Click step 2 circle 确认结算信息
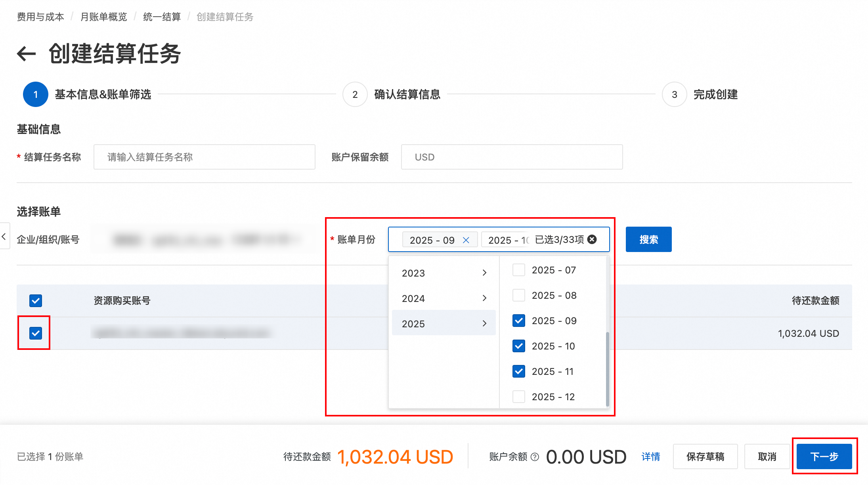Viewport: 868px width, 485px height. click(x=355, y=94)
